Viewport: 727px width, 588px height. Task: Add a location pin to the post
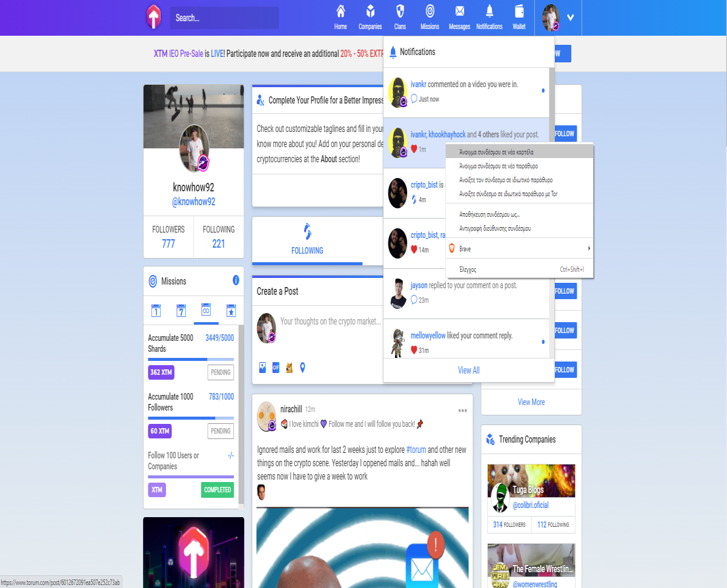click(x=302, y=367)
